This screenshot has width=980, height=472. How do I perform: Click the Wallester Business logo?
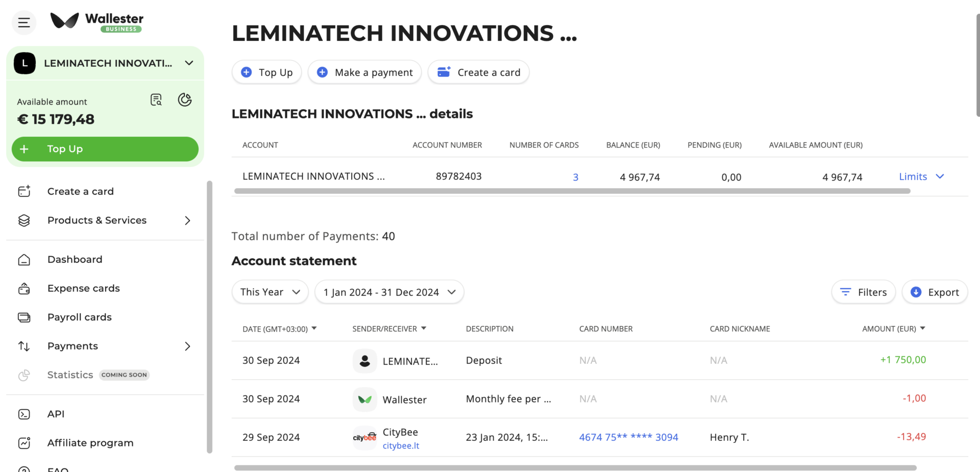pyautogui.click(x=97, y=22)
